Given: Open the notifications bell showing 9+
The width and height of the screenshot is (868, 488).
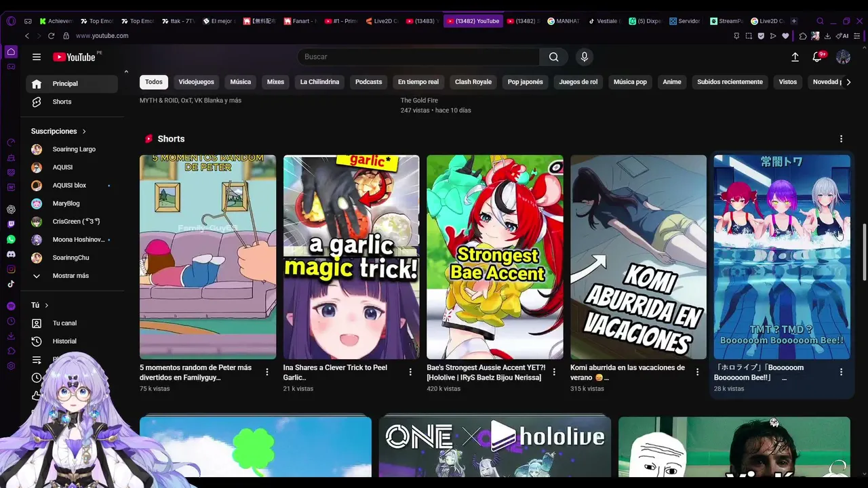Looking at the screenshot, I should pos(818,57).
